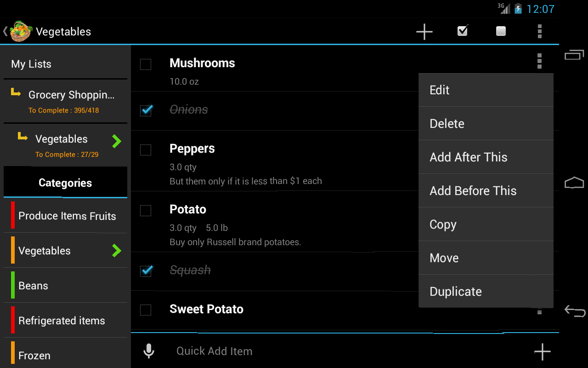Tap the vegetable basket app icon
Screen dimensions: 588x368
point(20,31)
